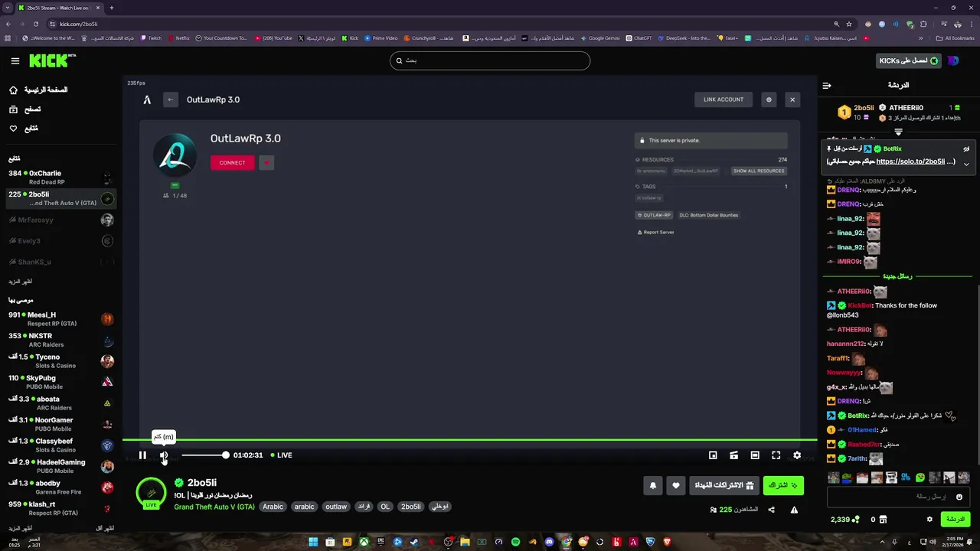Open Following in the sidebar
Screen dimensions: 980x551
tap(23, 129)
